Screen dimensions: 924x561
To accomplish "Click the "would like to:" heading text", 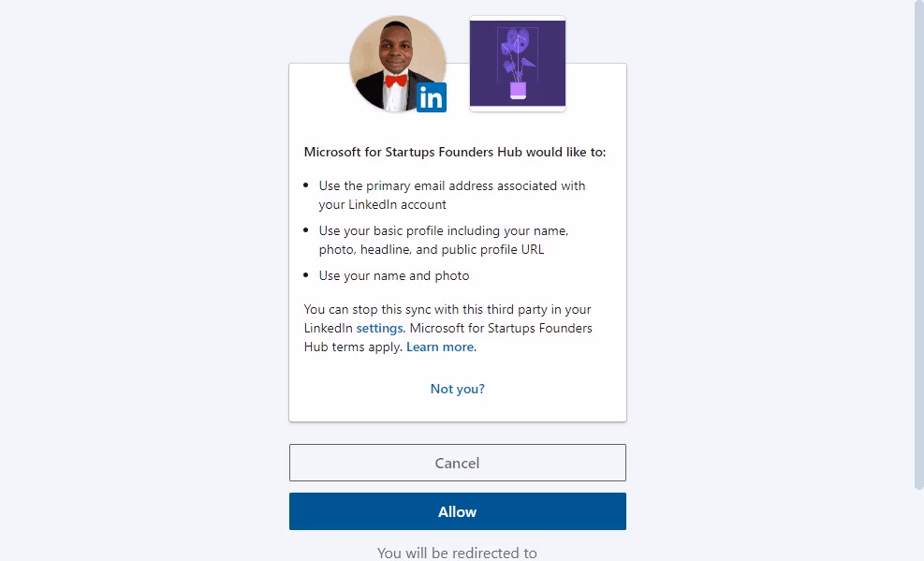I will [455, 152].
